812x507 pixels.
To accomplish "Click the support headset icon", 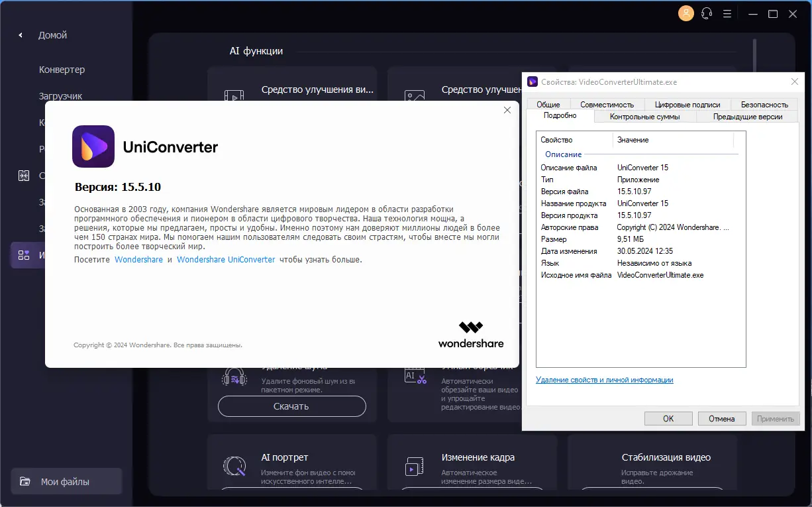I will coord(706,13).
